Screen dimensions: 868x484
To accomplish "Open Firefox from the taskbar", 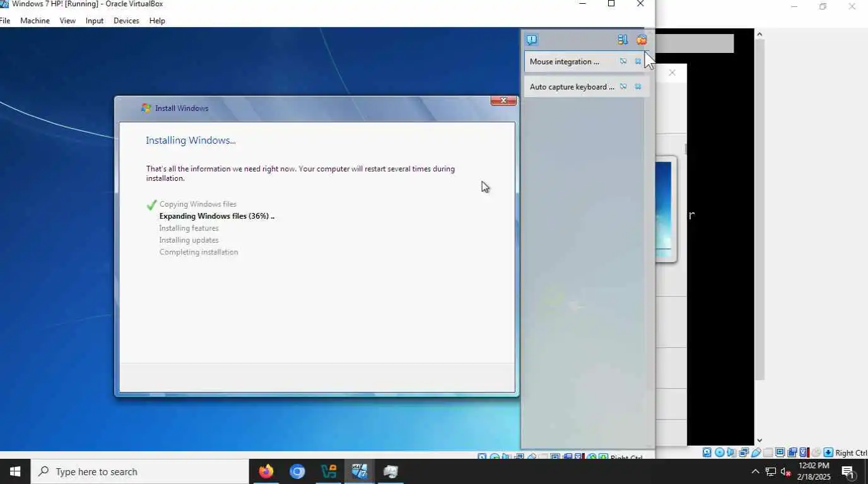I will coord(266,471).
